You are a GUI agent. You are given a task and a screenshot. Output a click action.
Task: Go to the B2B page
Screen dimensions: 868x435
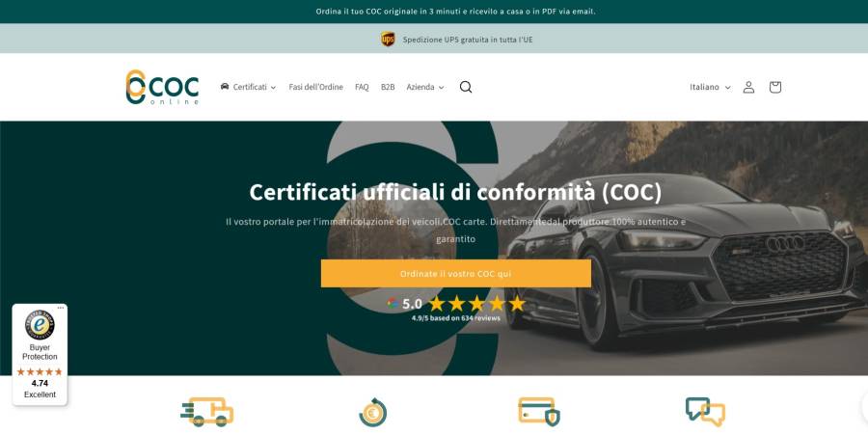[x=388, y=87]
